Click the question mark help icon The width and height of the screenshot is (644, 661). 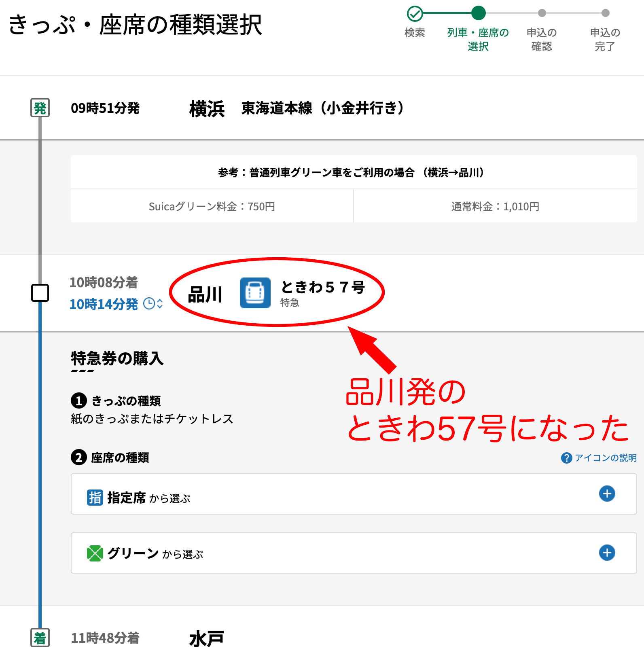(566, 458)
